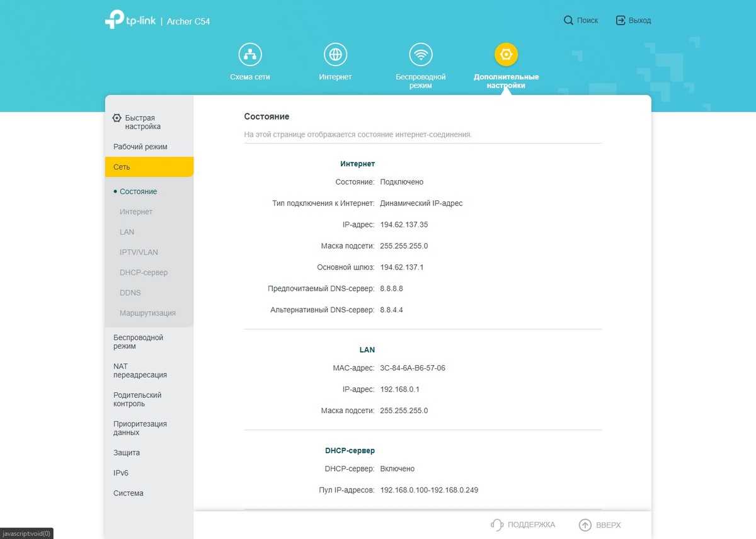This screenshot has height=539, width=756.
Task: Open the Беспроводной режим Wi-Fi icon
Action: pyautogui.click(x=420, y=55)
